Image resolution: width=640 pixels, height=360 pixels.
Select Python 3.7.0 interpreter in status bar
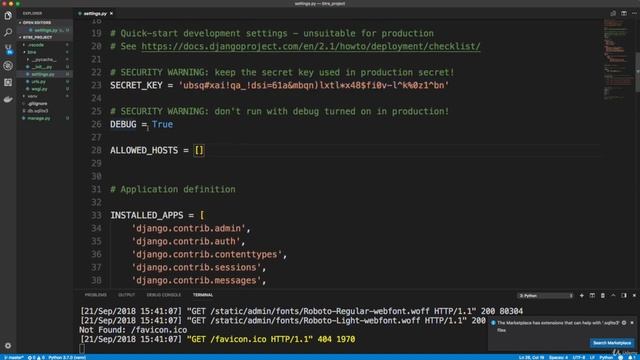[67, 357]
